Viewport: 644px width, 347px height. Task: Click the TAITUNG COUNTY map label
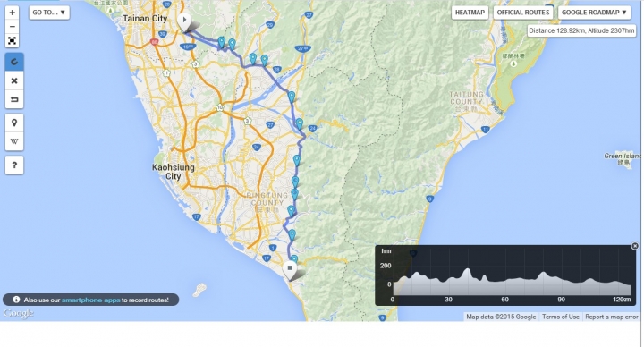[x=466, y=101]
